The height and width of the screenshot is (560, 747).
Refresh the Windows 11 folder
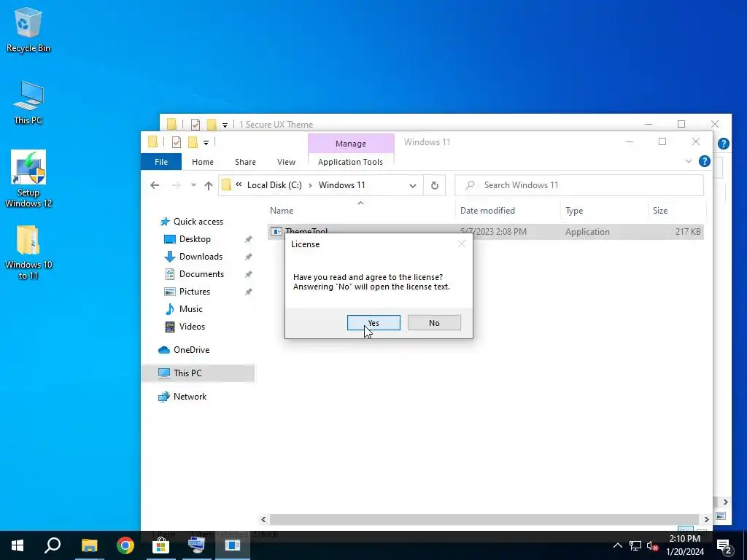click(435, 185)
